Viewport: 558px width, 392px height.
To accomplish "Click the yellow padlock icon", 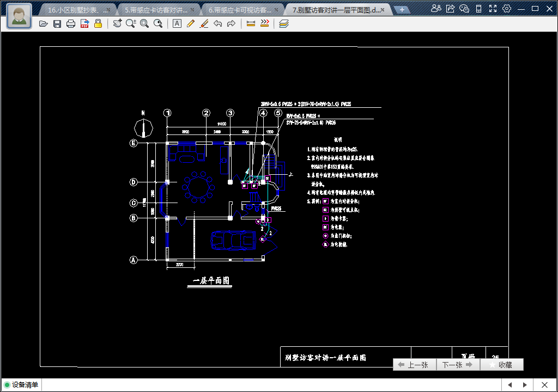I will [98, 23].
